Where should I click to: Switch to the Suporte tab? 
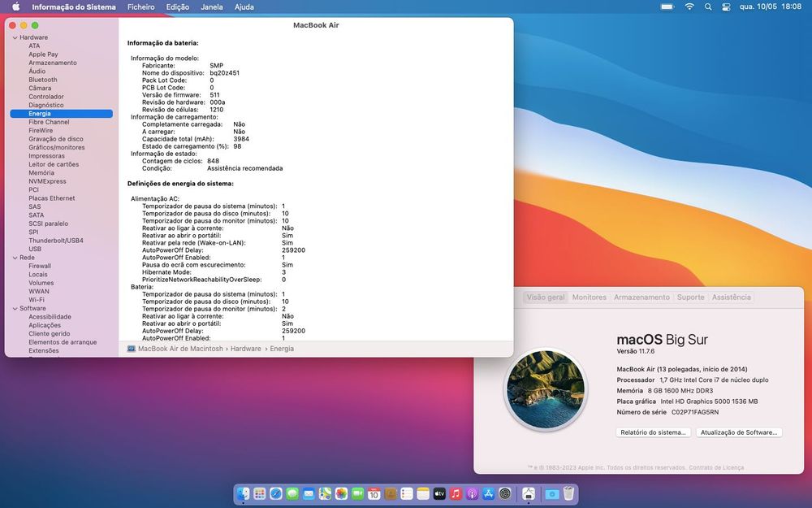(690, 297)
